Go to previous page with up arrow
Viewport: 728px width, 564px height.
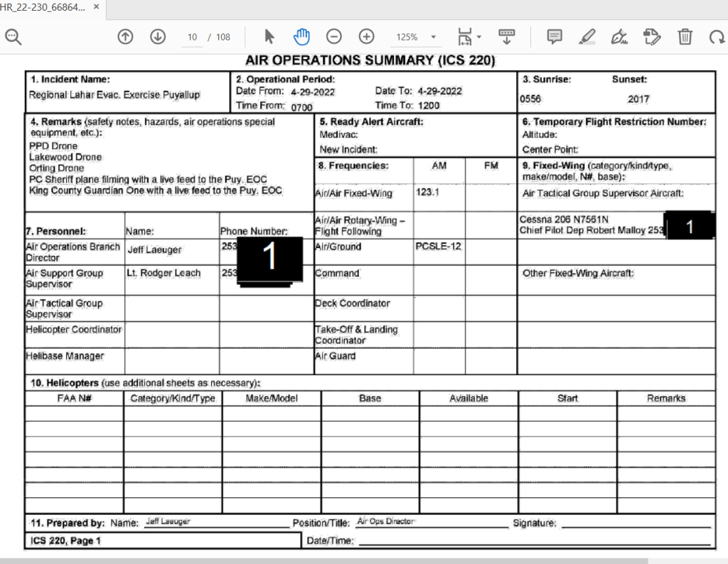point(125,37)
